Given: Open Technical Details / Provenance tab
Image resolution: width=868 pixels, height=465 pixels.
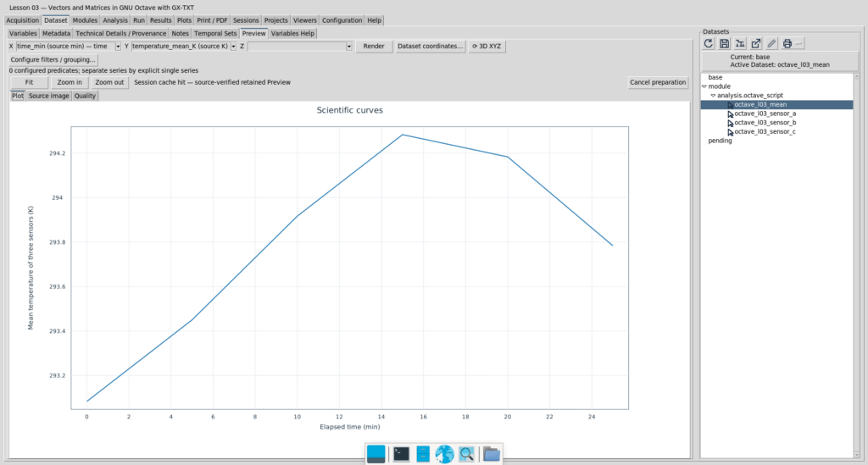Looking at the screenshot, I should 120,34.
